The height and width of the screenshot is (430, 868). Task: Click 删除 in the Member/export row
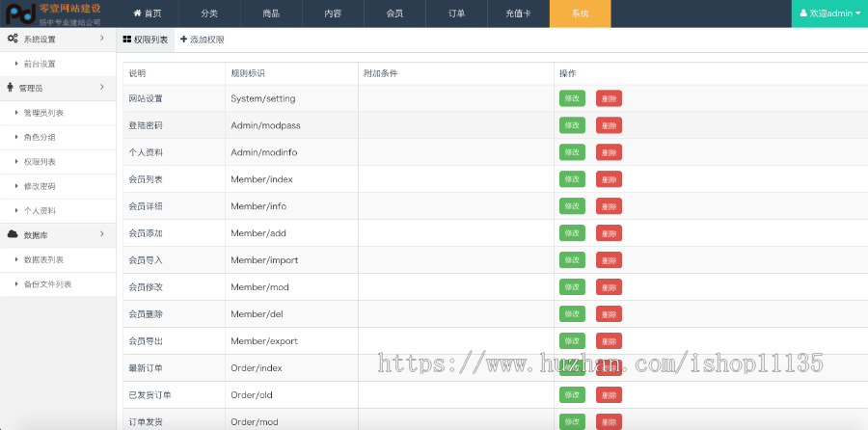pyautogui.click(x=609, y=341)
